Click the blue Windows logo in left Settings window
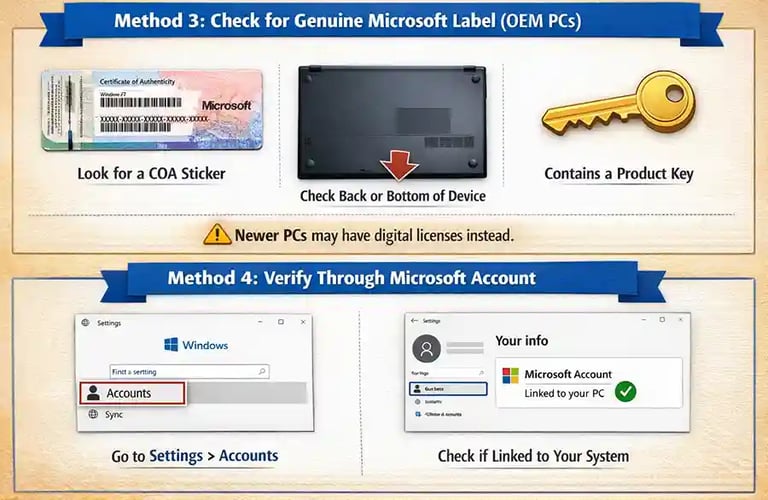768x500 pixels. click(171, 344)
